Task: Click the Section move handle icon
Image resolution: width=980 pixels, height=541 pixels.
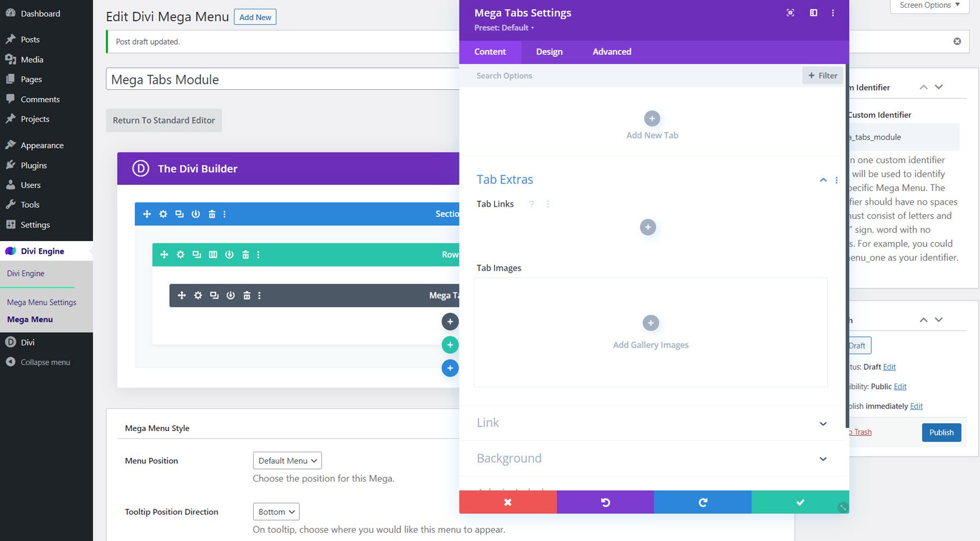Action: tap(146, 214)
